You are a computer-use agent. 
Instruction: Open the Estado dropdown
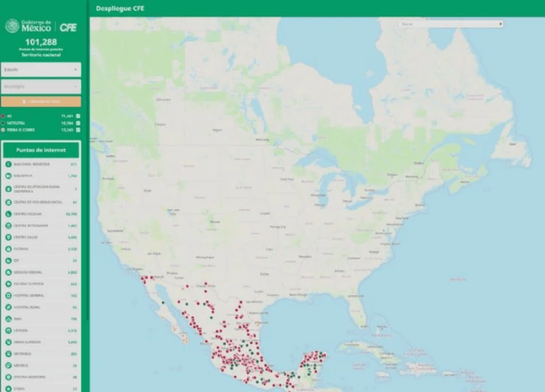(41, 70)
